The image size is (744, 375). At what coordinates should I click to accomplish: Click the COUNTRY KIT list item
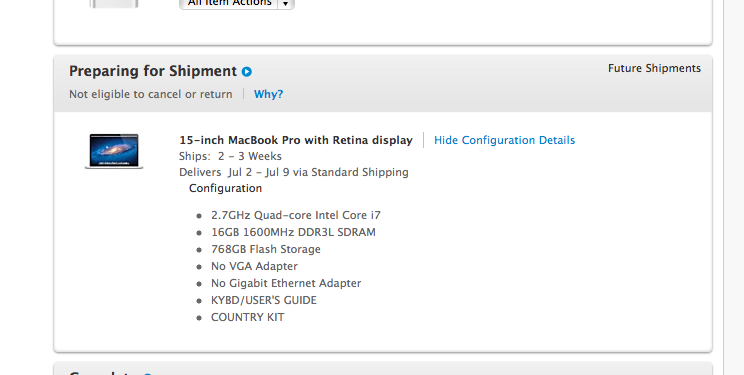[248, 317]
